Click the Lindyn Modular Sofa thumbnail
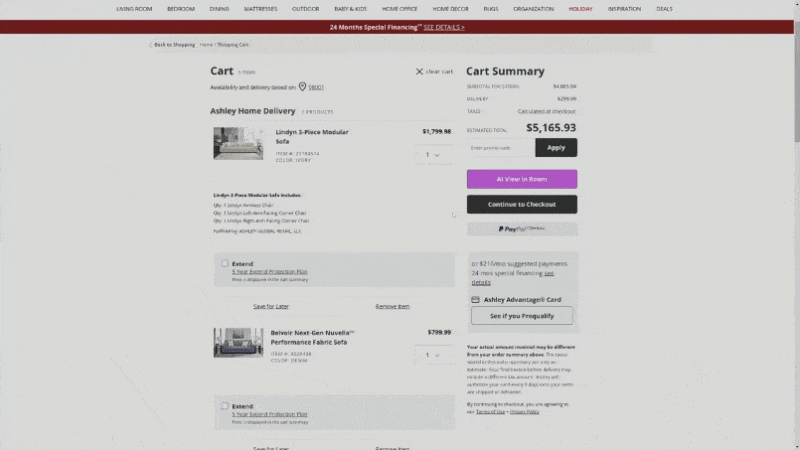Screen dimensions: 800x450 pyautogui.click(x=238, y=143)
